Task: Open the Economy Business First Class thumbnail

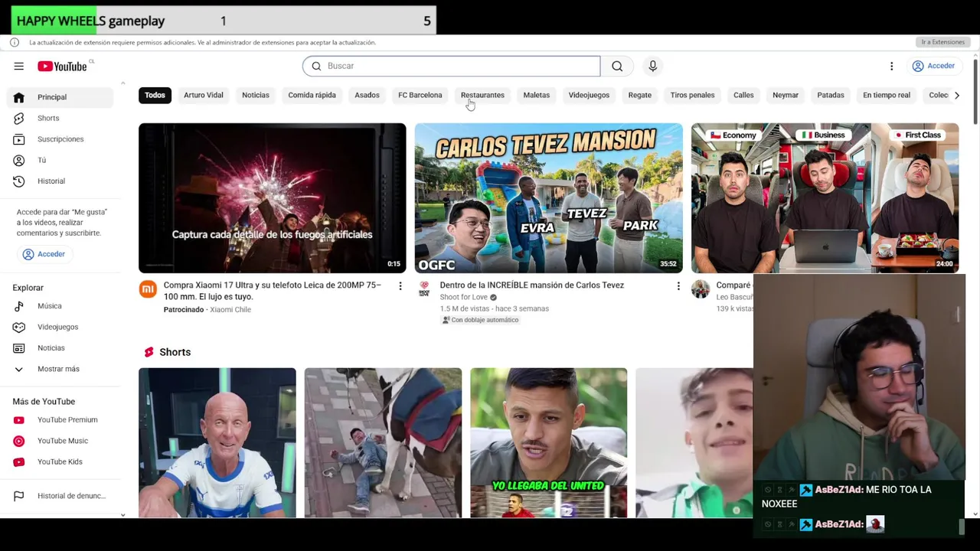Action: pos(825,198)
